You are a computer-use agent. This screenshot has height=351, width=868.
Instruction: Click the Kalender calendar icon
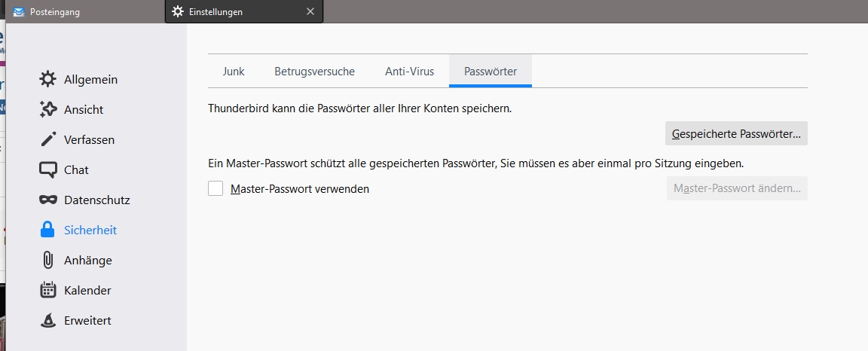pos(48,290)
